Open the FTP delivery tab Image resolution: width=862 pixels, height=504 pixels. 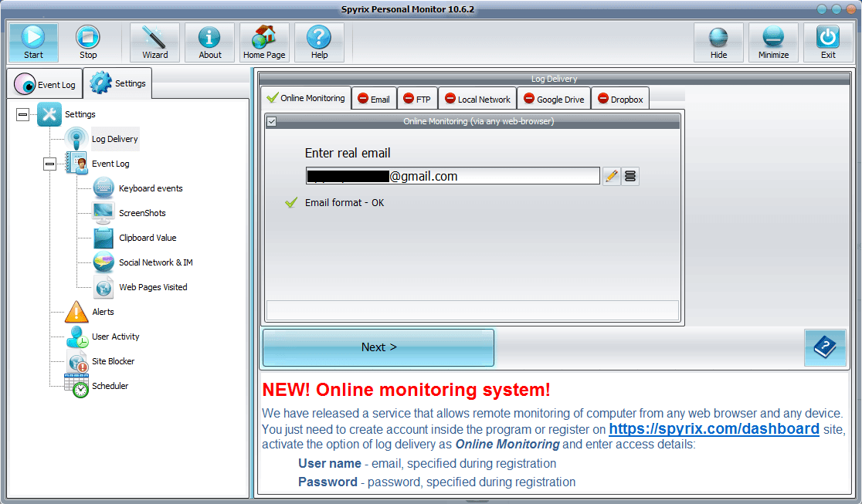(x=417, y=99)
